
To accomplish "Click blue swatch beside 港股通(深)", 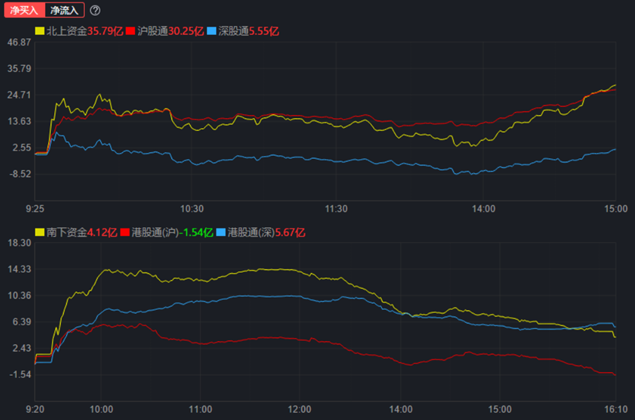I will coord(221,232).
